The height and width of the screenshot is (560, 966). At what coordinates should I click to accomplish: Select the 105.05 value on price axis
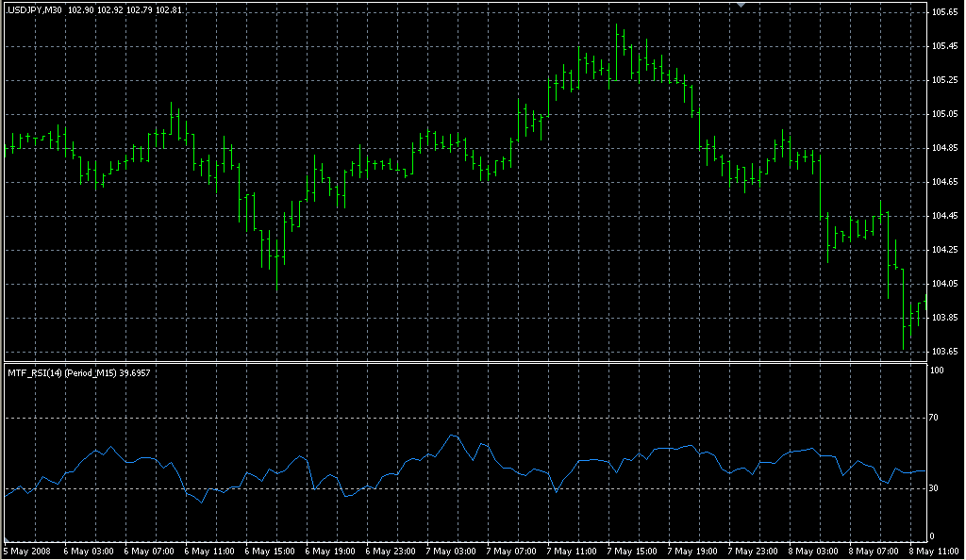point(944,114)
